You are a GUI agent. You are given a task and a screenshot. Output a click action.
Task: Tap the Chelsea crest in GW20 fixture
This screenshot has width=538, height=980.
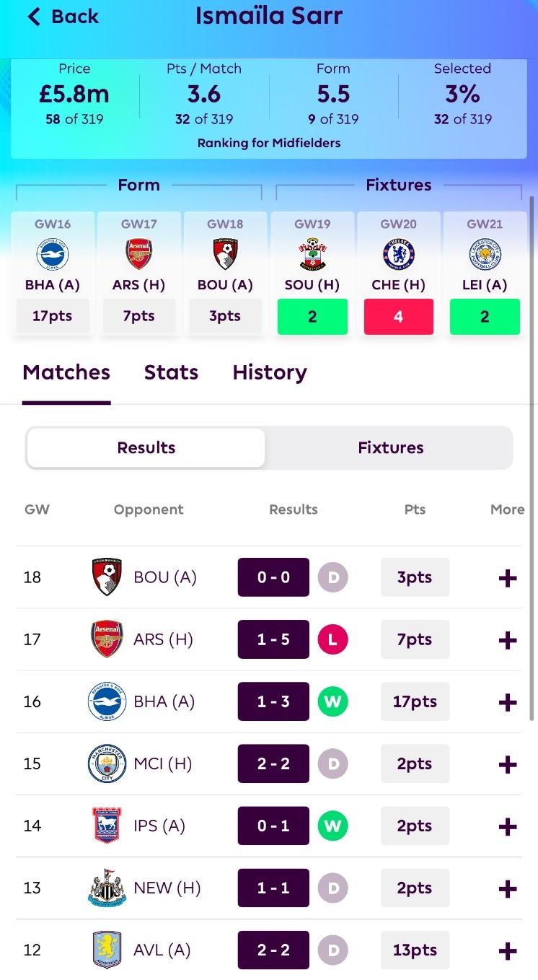398,255
